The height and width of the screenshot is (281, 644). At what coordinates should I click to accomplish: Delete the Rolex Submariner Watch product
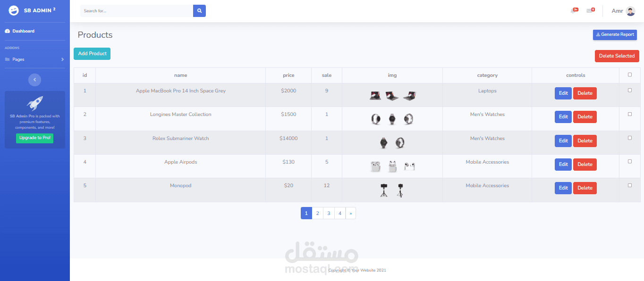pos(585,141)
